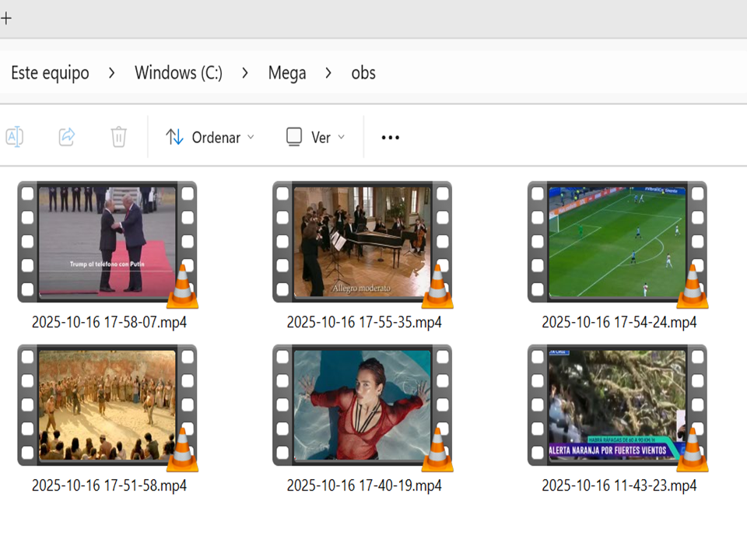Viewport: 747px width, 560px height.
Task: Open the Ver view dropdown
Action: coord(315,138)
